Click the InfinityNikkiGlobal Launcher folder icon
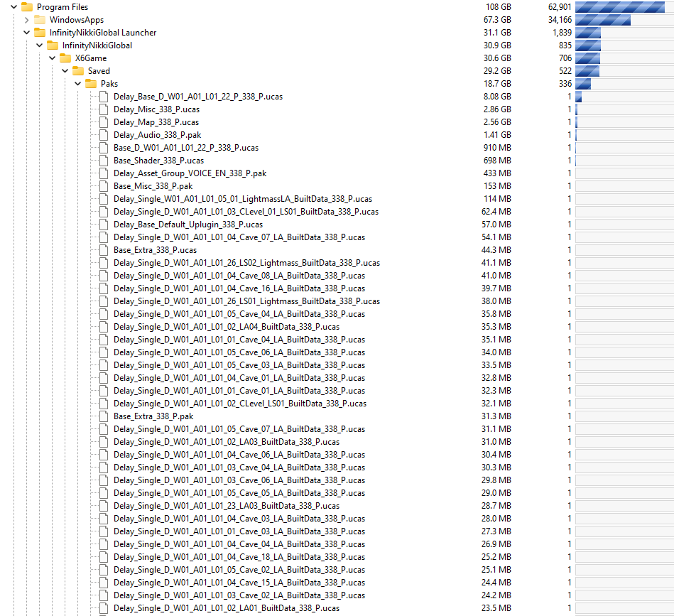 [x=40, y=33]
